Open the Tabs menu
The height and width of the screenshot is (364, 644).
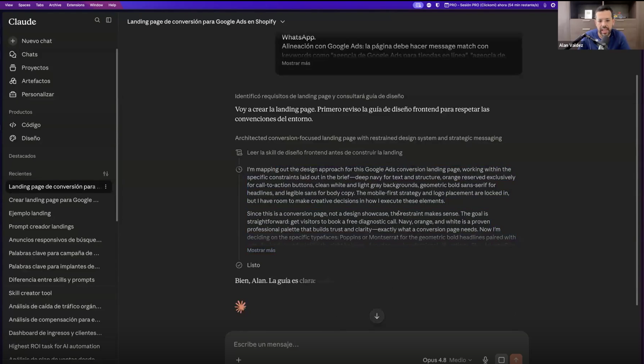[x=40, y=5]
